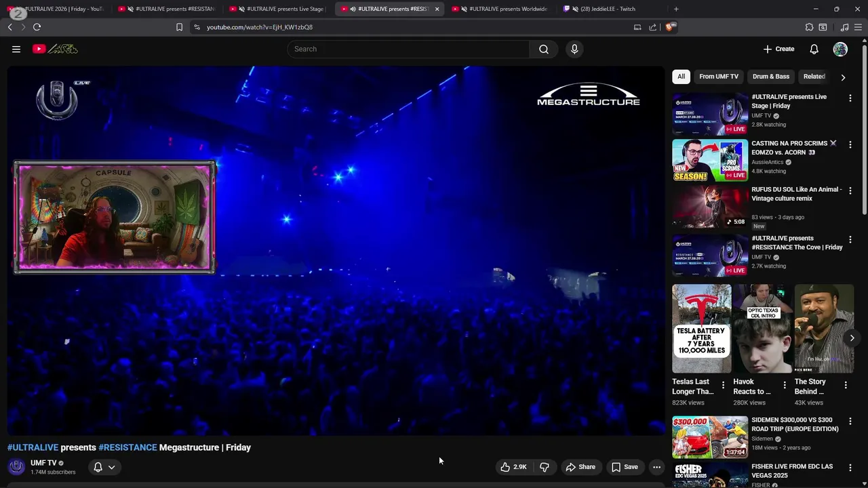Open the account avatar menu
The image size is (868, 488).
840,49
